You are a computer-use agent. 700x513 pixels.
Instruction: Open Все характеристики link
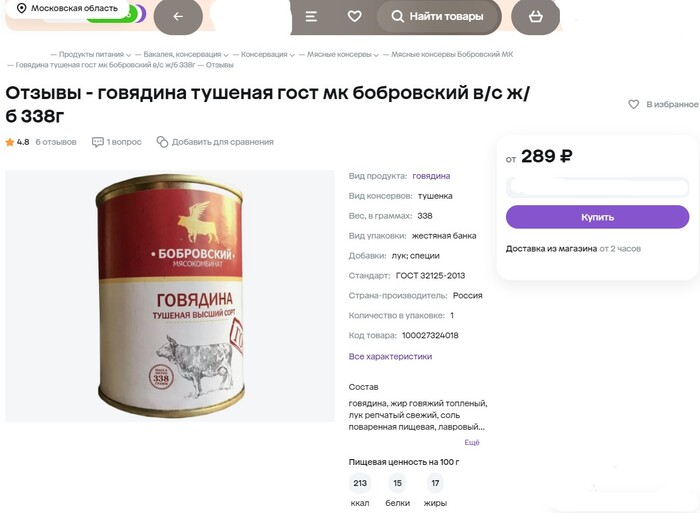coord(390,356)
